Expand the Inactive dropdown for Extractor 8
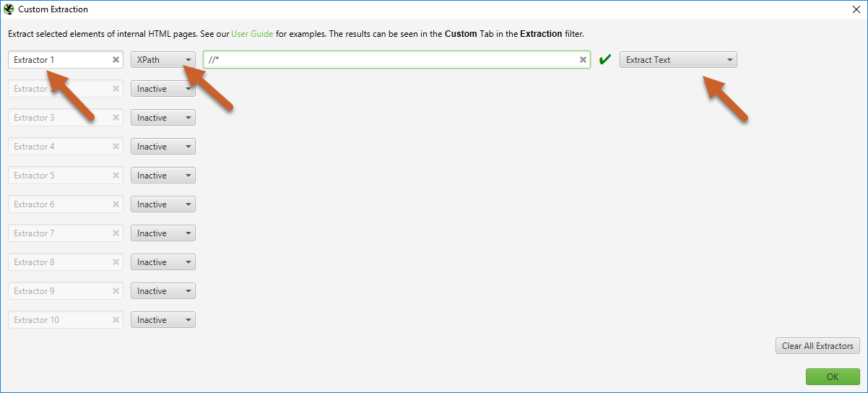Image resolution: width=868 pixels, height=393 pixels. click(163, 262)
